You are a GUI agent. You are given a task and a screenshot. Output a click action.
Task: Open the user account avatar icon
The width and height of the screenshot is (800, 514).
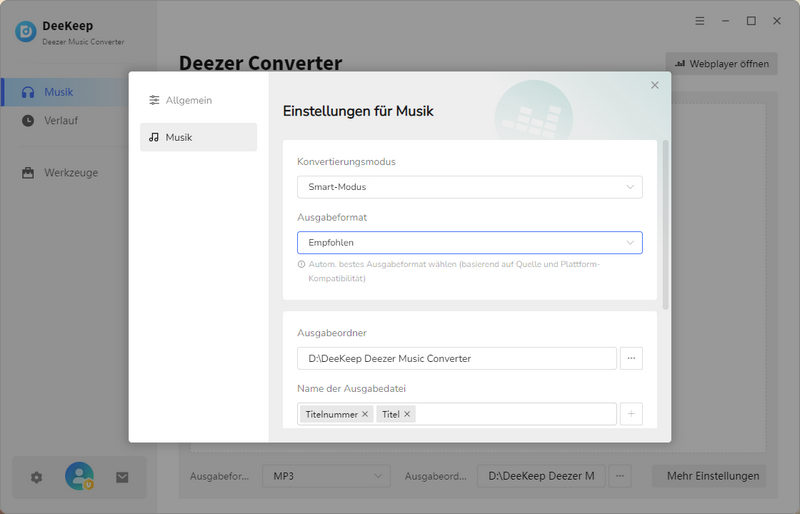80,476
